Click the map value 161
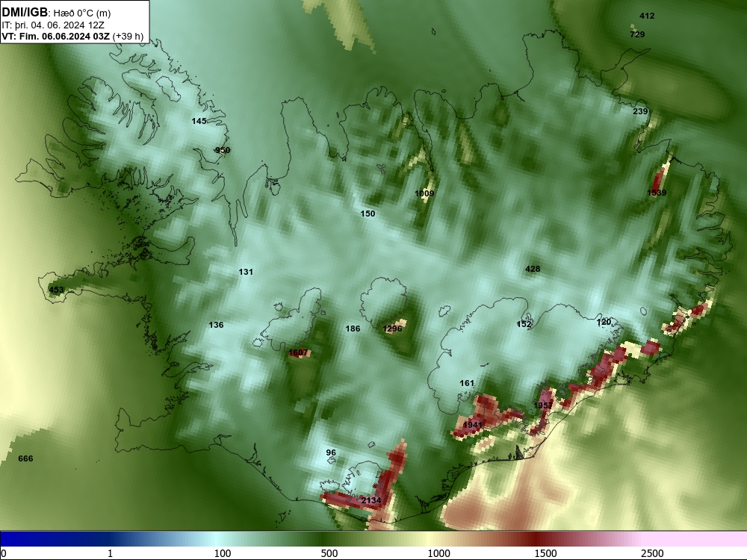747x560 pixels. (467, 383)
